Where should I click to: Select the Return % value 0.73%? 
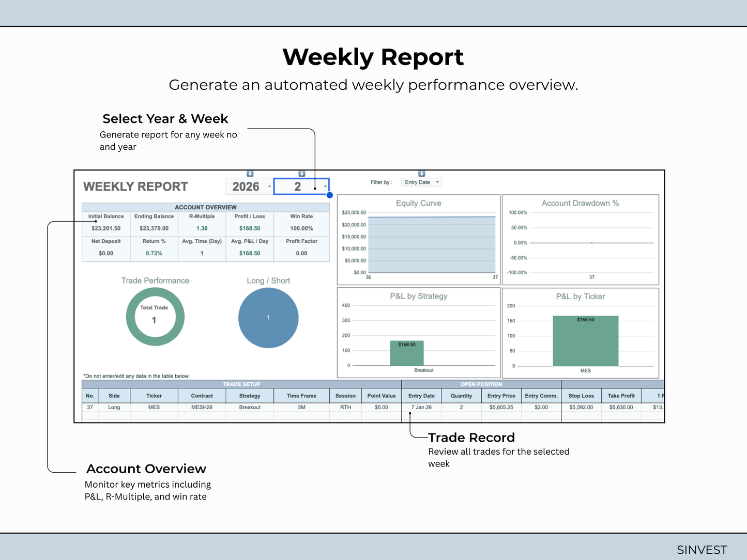coord(154,253)
